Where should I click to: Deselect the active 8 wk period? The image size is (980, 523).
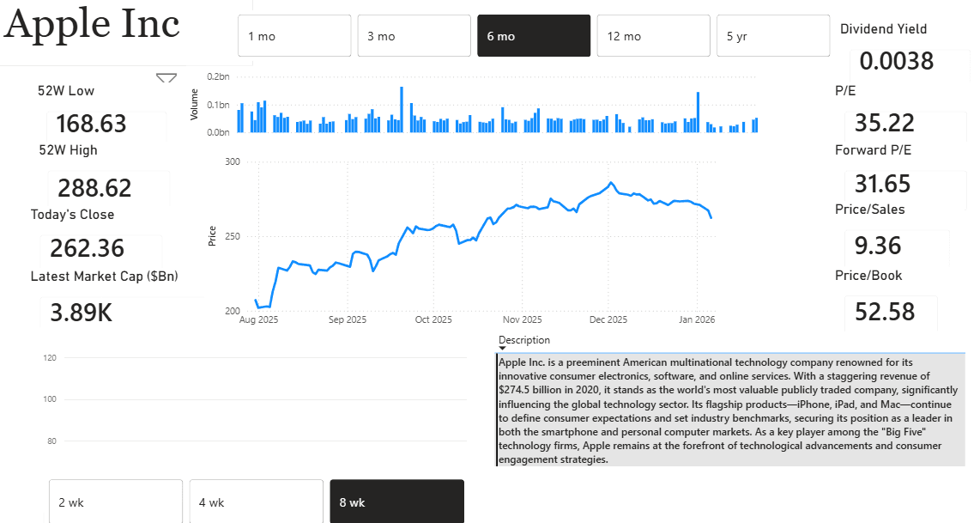pyautogui.click(x=396, y=502)
